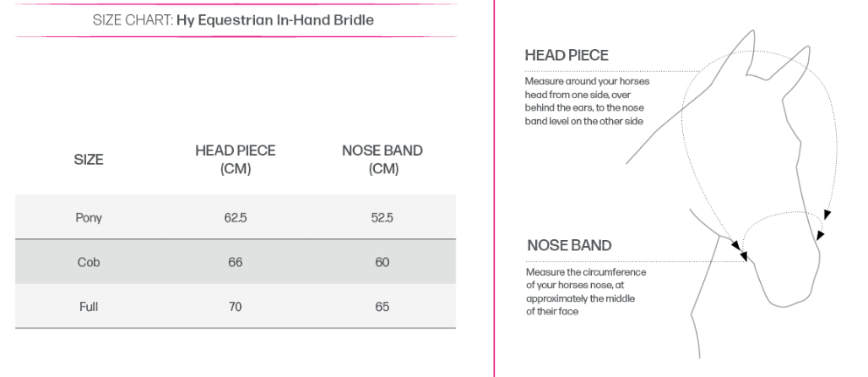Click the Full size row label
The height and width of the screenshot is (377, 868).
[89, 307]
